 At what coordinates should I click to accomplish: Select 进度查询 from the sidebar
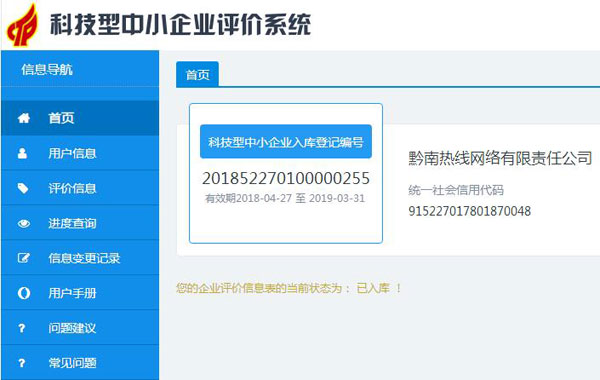(x=80, y=223)
